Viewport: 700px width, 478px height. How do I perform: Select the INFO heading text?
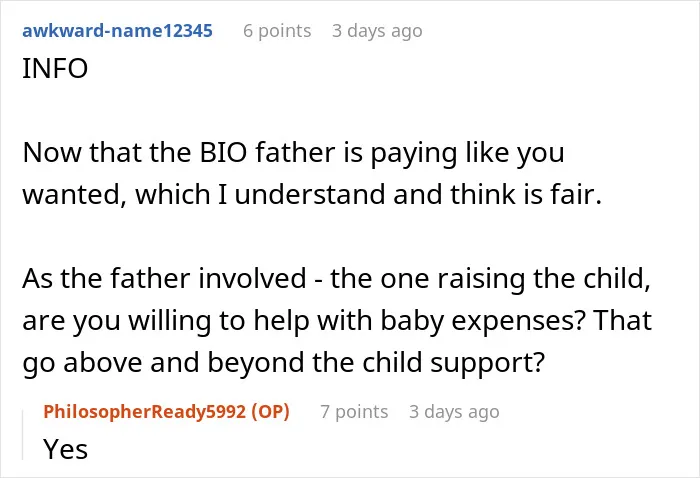click(55, 68)
